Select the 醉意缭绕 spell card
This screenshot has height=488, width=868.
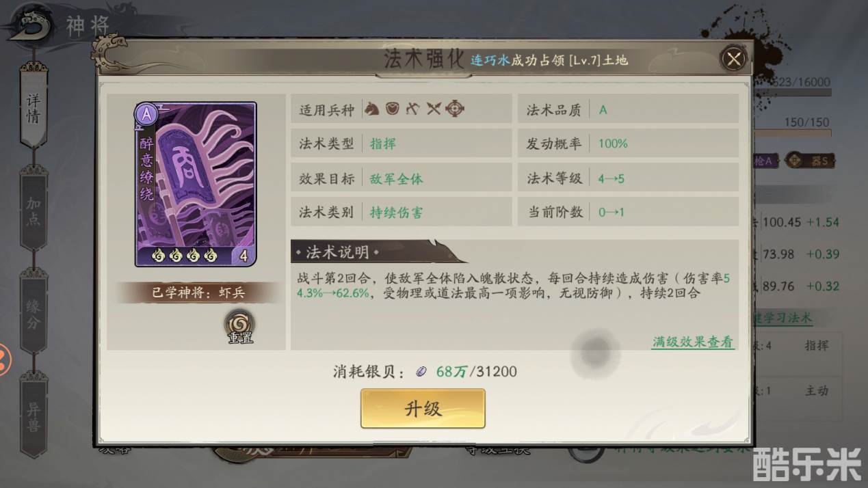[x=196, y=184]
